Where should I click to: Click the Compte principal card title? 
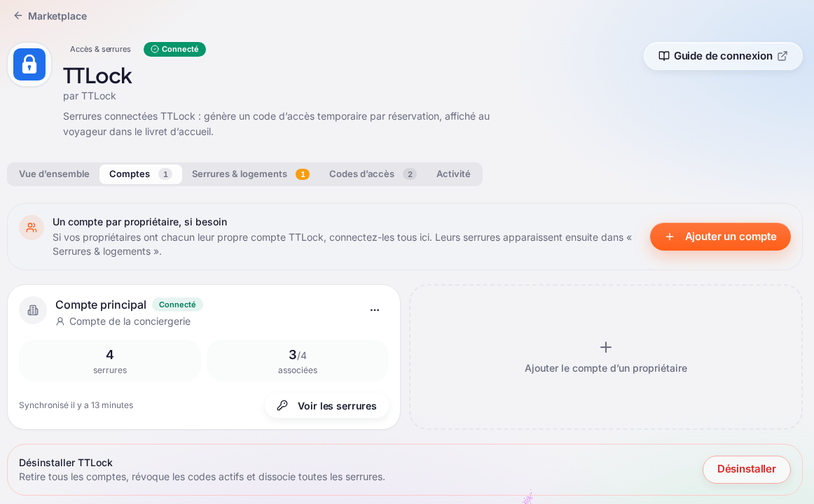coord(101,305)
